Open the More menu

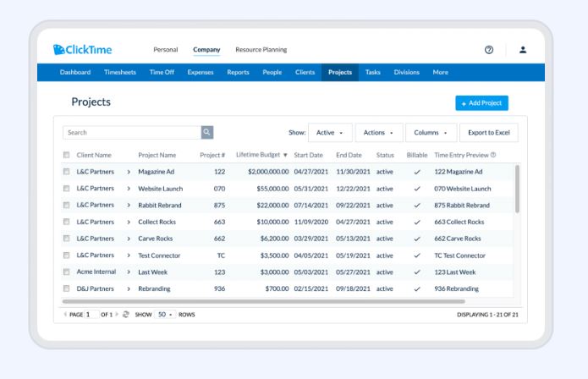[x=440, y=72]
